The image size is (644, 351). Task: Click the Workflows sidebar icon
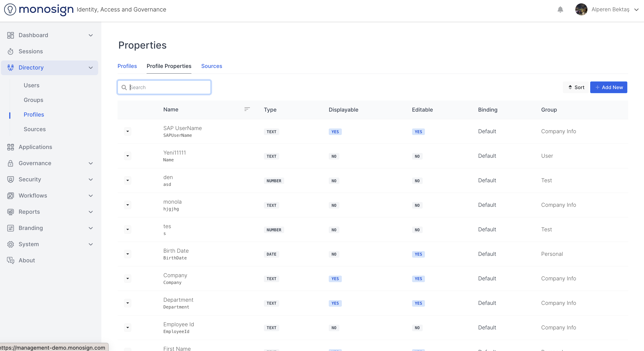(10, 196)
